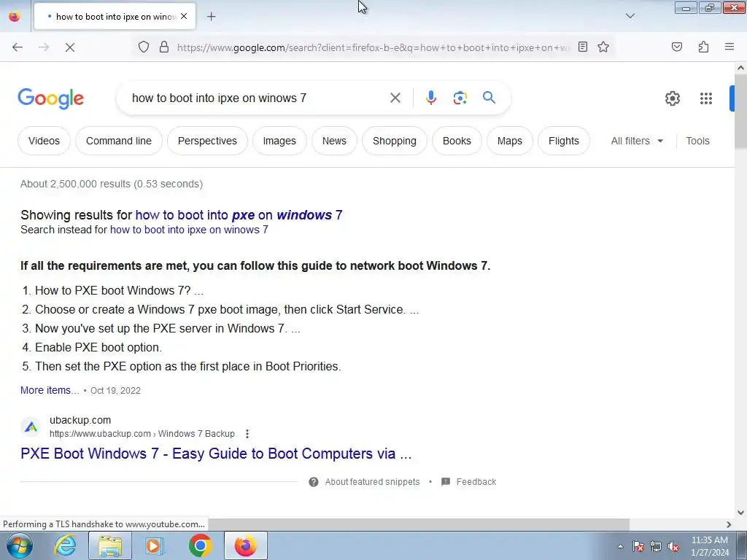Search by image with Google Lens icon

(460, 98)
